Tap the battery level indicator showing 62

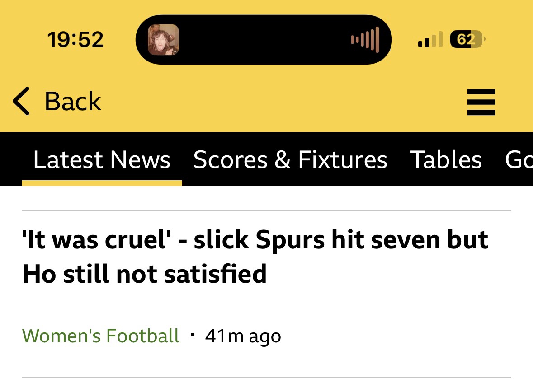click(x=467, y=40)
